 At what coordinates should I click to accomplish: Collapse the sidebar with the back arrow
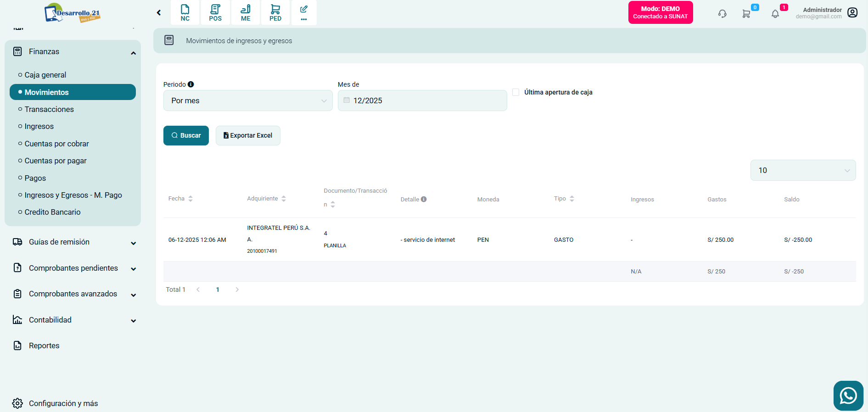click(x=159, y=13)
